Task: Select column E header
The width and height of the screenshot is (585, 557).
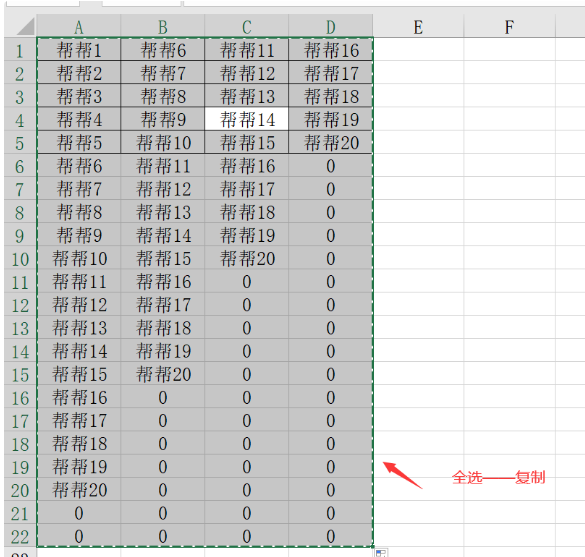Action: [418, 26]
